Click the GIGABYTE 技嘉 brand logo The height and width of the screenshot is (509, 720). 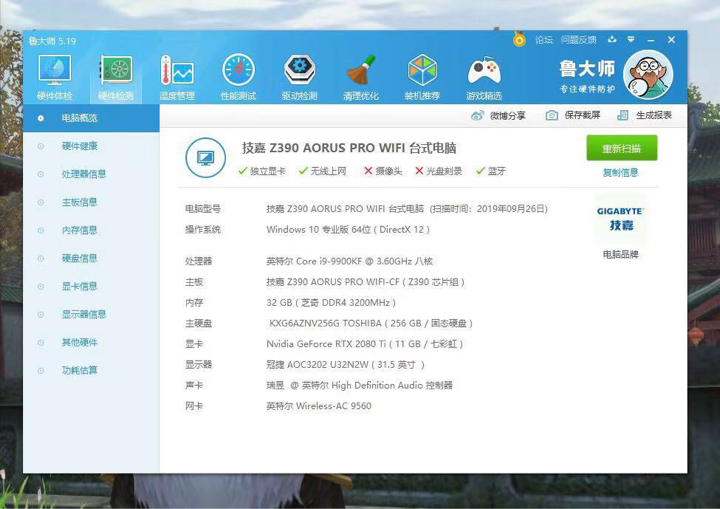click(x=620, y=219)
